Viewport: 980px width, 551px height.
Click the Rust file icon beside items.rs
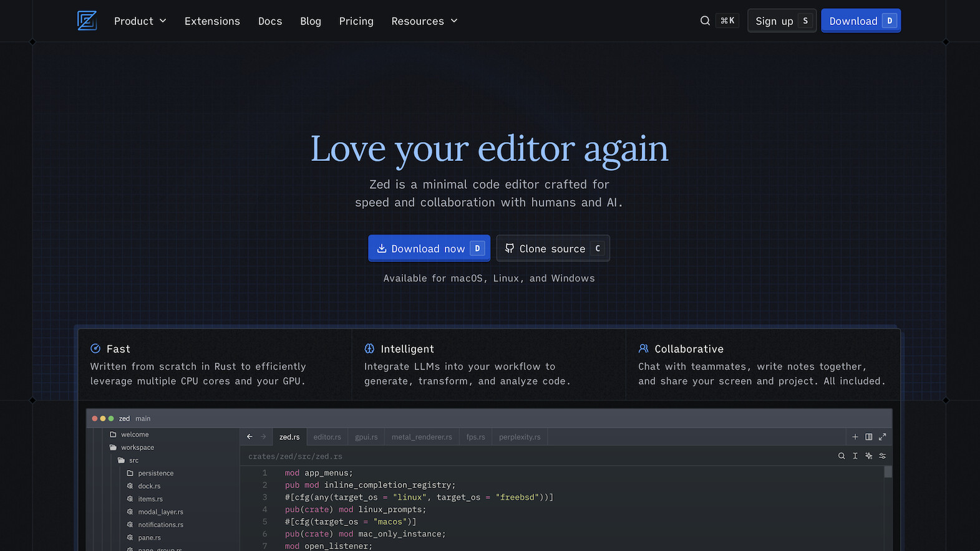pyautogui.click(x=130, y=499)
